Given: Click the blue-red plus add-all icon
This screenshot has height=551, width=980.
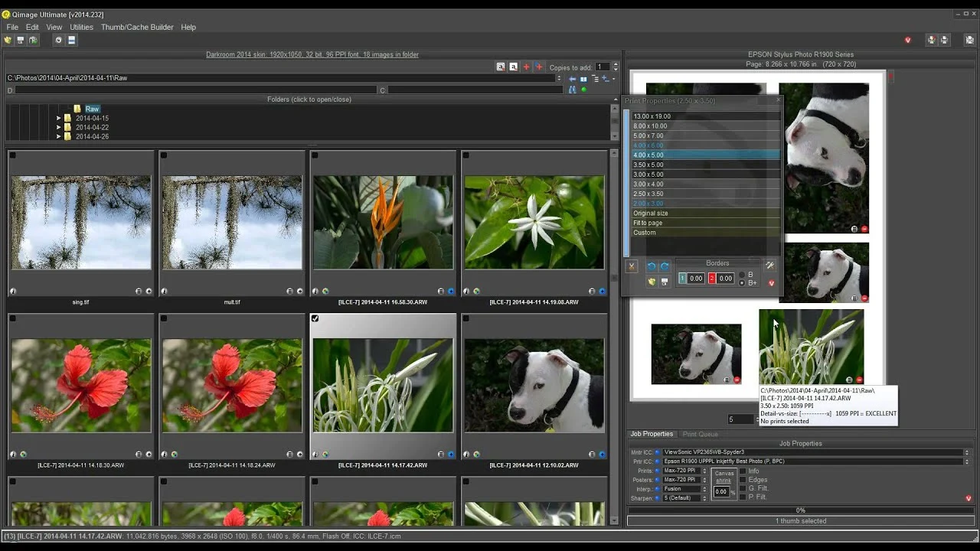Looking at the screenshot, I should tap(539, 67).
